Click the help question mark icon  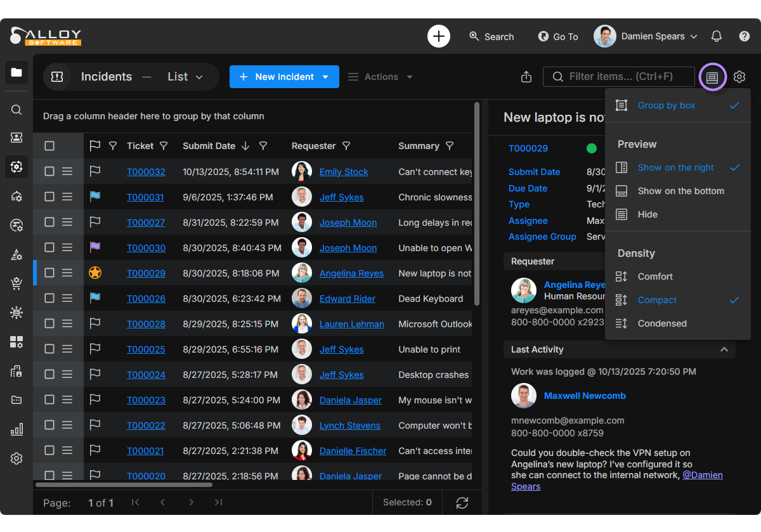click(x=745, y=36)
